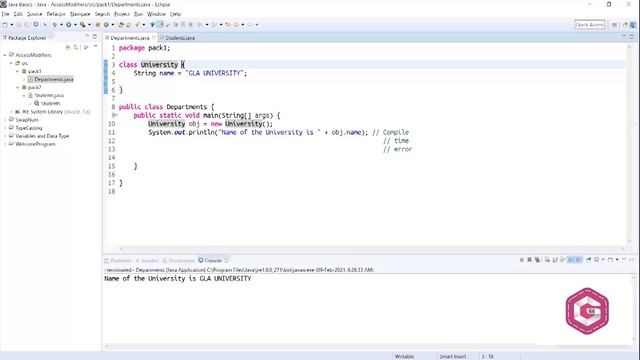Screen dimensions: 640x360
Task: Maximize the Console view panel
Action: point(631,260)
